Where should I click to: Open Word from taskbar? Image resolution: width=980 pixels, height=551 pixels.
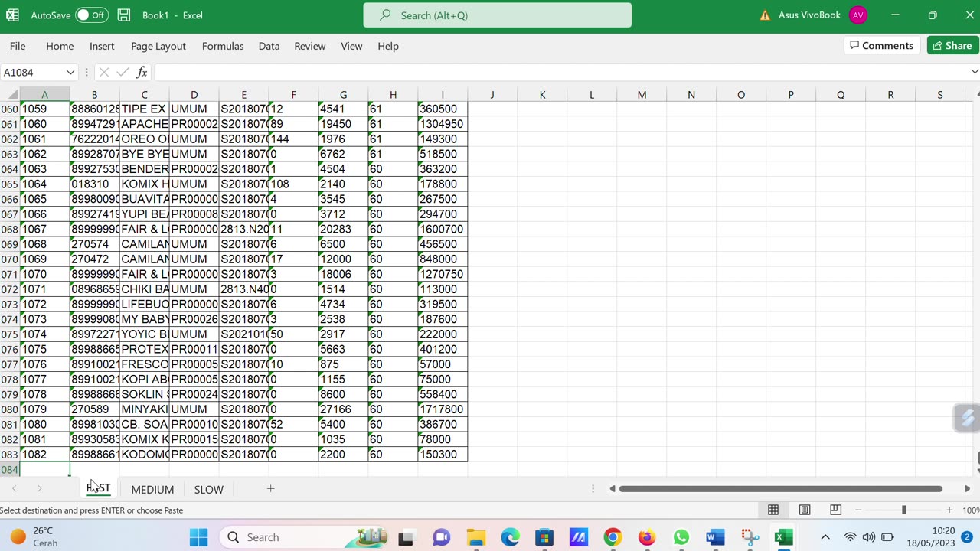[x=715, y=537]
